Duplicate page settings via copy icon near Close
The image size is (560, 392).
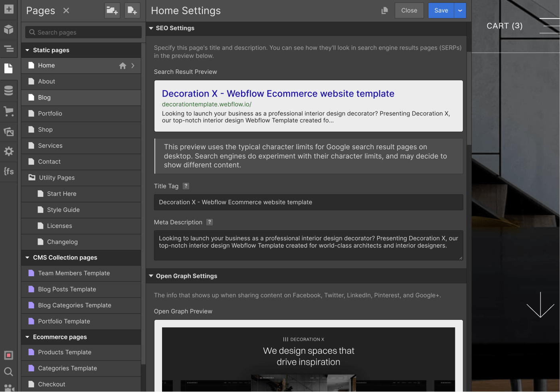pyautogui.click(x=384, y=10)
